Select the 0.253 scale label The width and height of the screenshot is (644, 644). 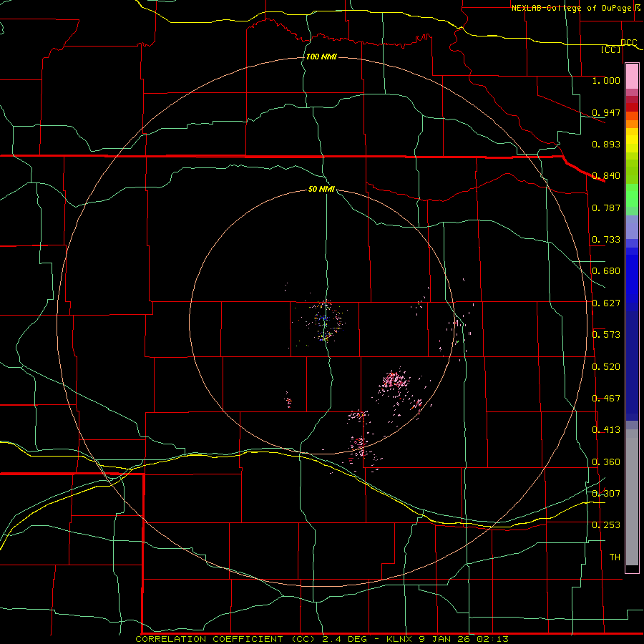[x=606, y=525]
